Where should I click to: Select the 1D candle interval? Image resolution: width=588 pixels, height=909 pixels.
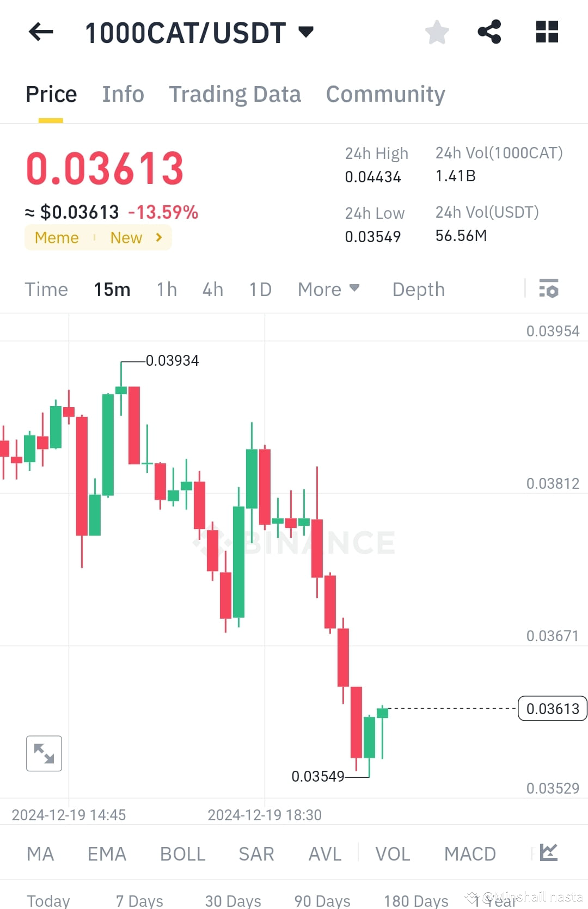260,289
